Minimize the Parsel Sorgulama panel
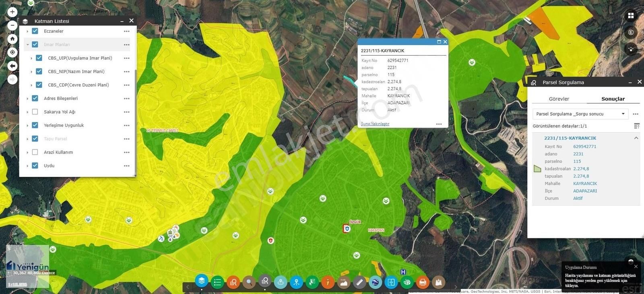Screen dimensions: 644x294 click(630, 82)
